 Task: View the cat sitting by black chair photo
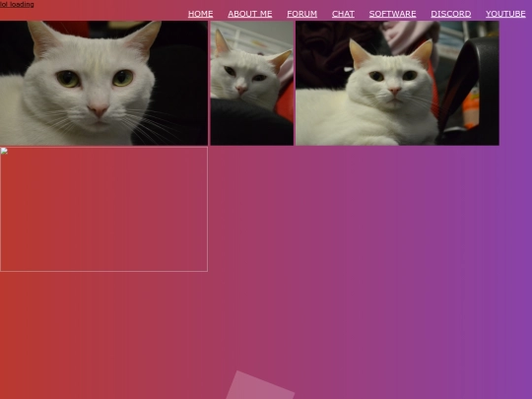(x=397, y=83)
